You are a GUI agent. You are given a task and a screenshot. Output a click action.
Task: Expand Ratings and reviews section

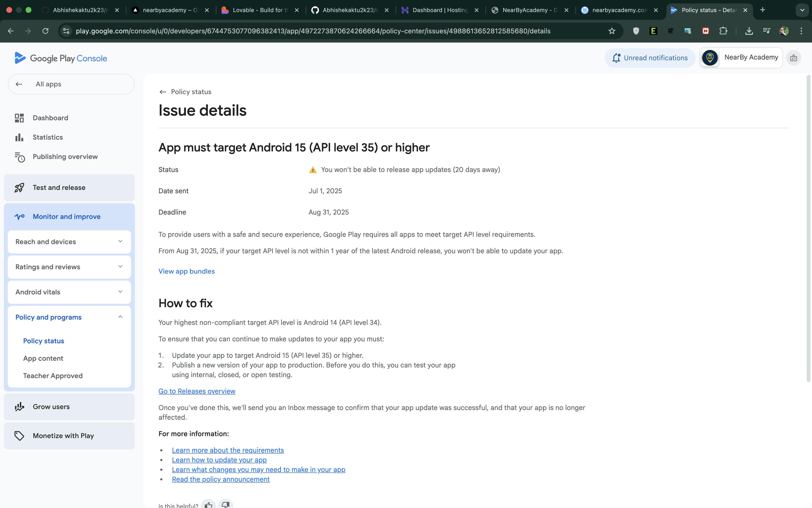pos(69,267)
